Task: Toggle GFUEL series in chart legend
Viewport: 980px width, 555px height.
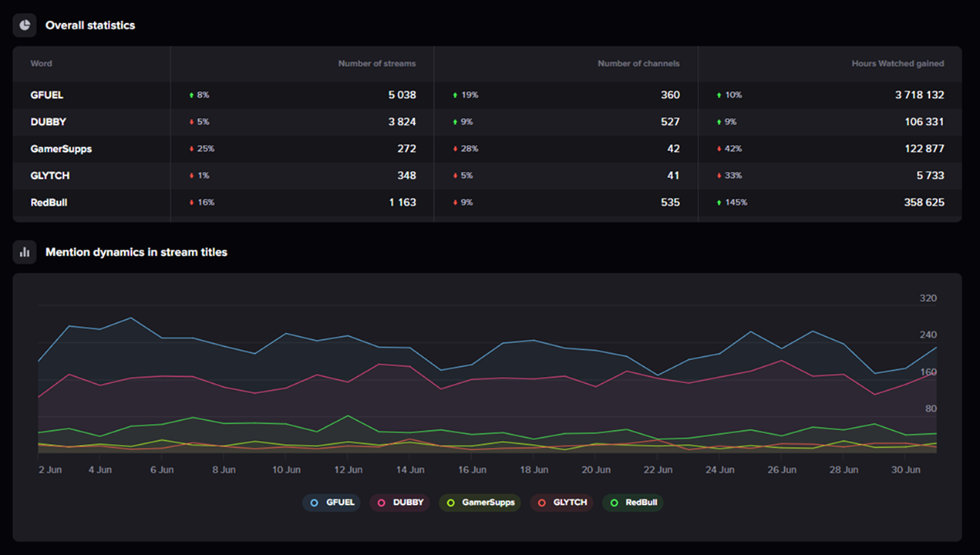Action: pyautogui.click(x=332, y=503)
